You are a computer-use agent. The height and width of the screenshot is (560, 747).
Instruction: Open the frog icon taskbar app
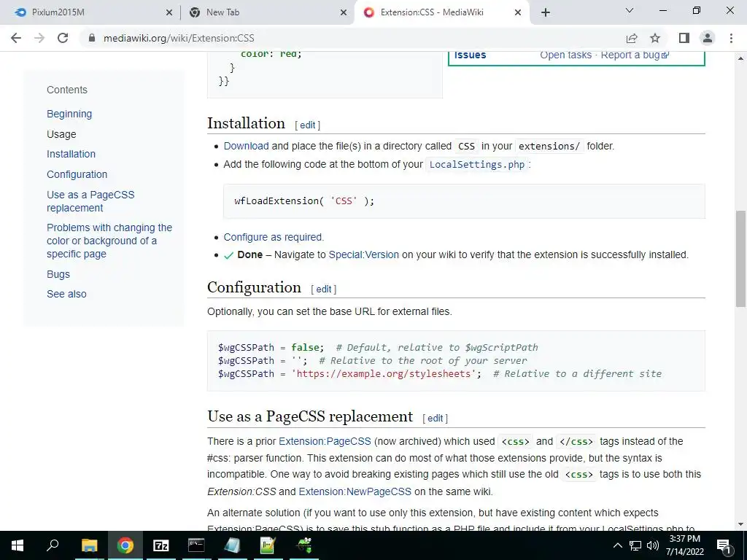pyautogui.click(x=304, y=545)
